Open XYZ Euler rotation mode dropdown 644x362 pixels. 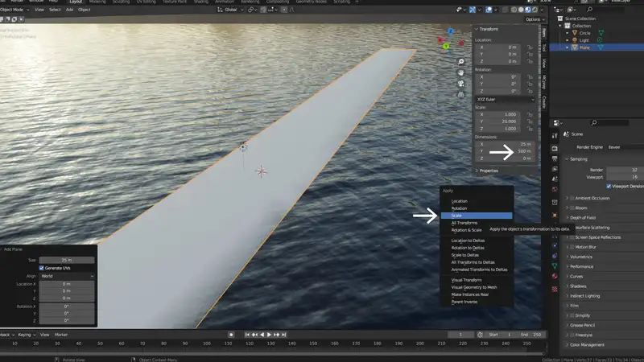pos(504,99)
